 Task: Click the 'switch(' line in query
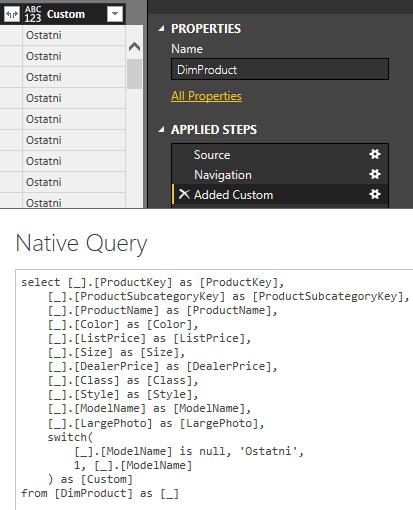pyautogui.click(x=70, y=437)
